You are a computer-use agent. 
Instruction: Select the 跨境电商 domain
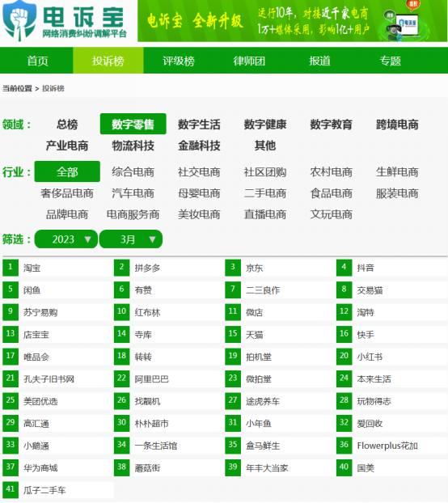pyautogui.click(x=397, y=125)
